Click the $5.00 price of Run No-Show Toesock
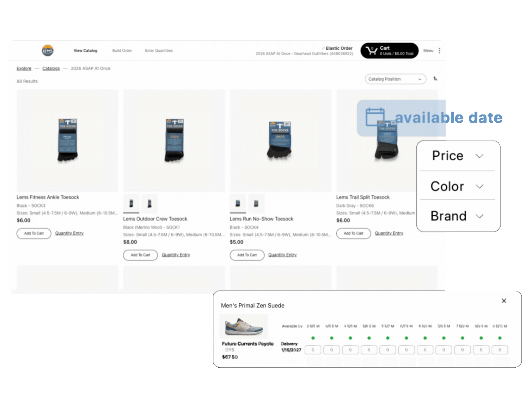This screenshot has height=405, width=532. pos(237,242)
